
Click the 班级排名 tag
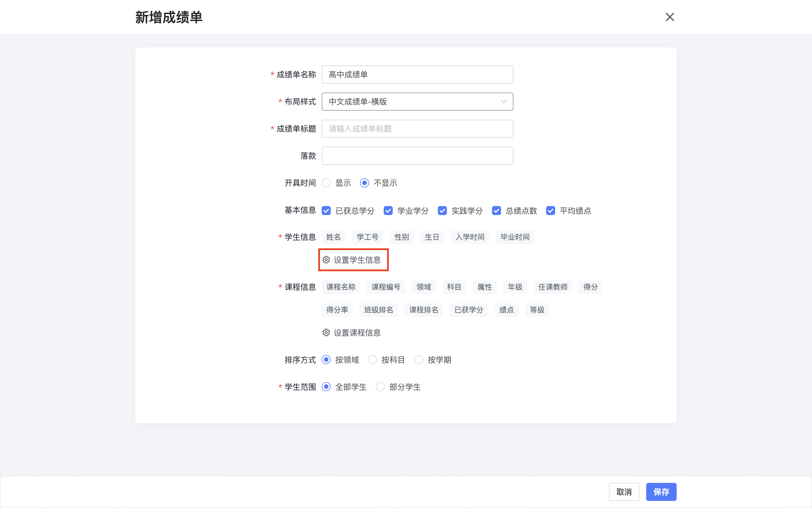[378, 310]
